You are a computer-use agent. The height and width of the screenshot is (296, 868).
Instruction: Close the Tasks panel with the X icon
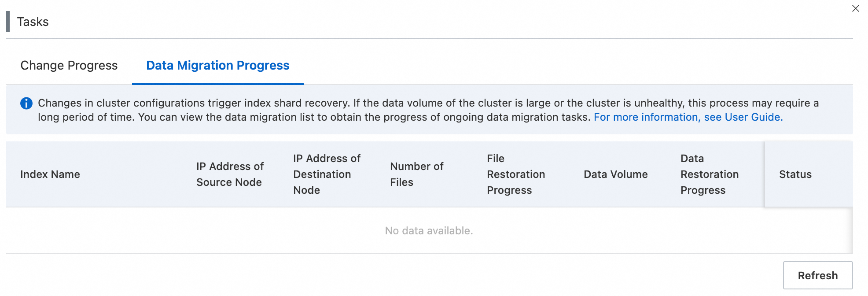(x=855, y=8)
